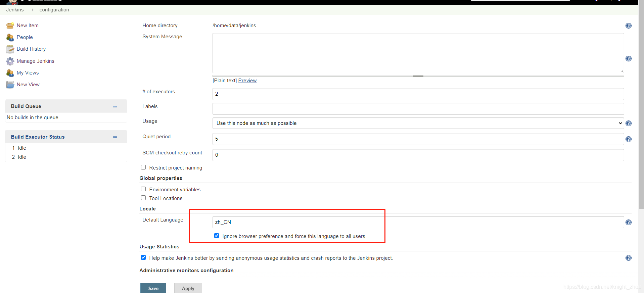
Task: Uncheck anonymous usage statistics option
Action: click(x=143, y=257)
